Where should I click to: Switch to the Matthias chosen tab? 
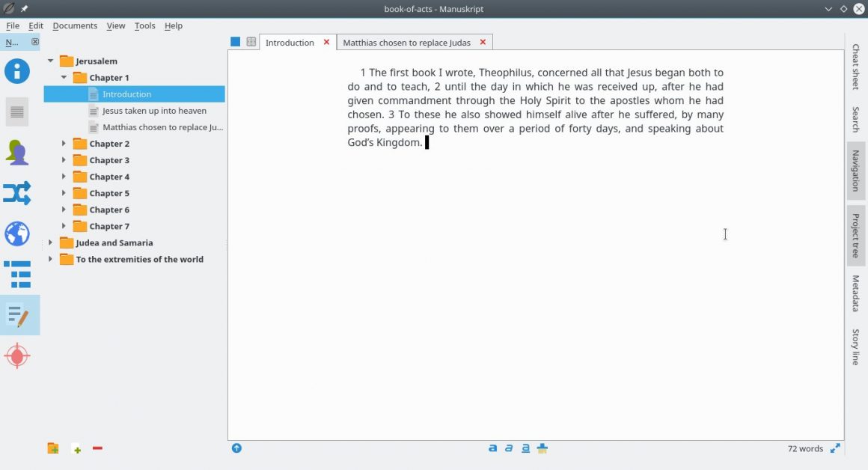408,42
